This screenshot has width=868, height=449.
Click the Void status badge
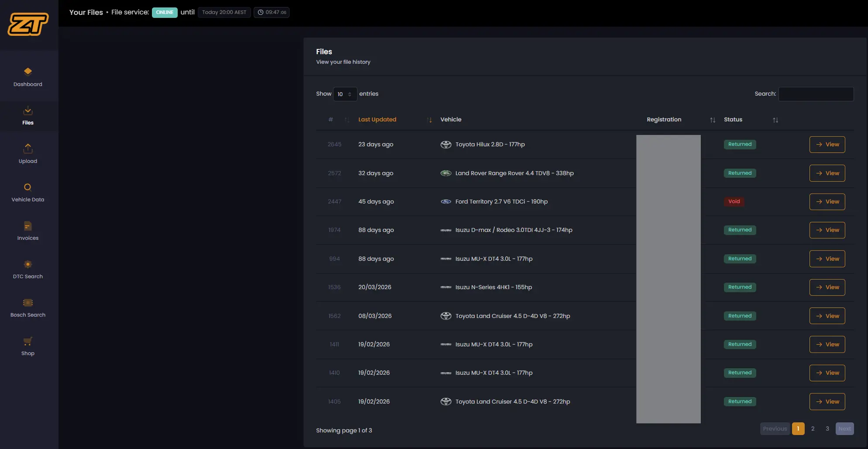click(734, 201)
